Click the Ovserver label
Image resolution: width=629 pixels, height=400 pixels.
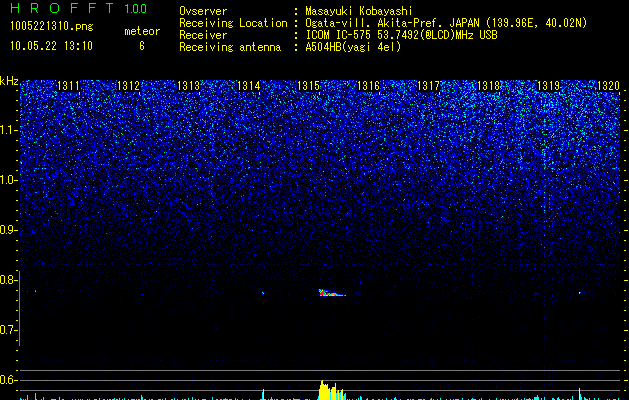tap(203, 11)
